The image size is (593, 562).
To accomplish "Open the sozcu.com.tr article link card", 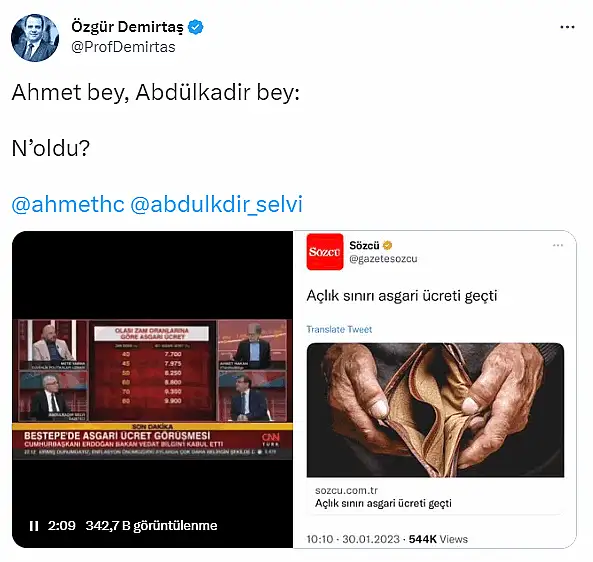I will [x=435, y=497].
